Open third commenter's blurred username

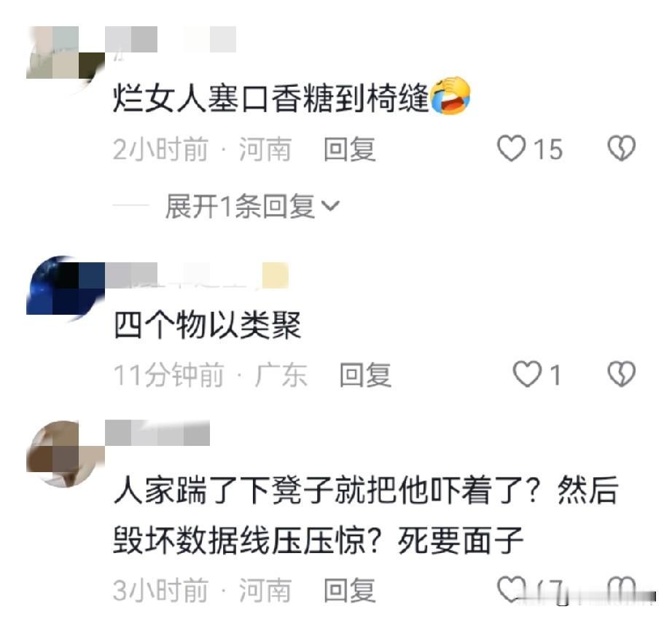tap(157, 433)
